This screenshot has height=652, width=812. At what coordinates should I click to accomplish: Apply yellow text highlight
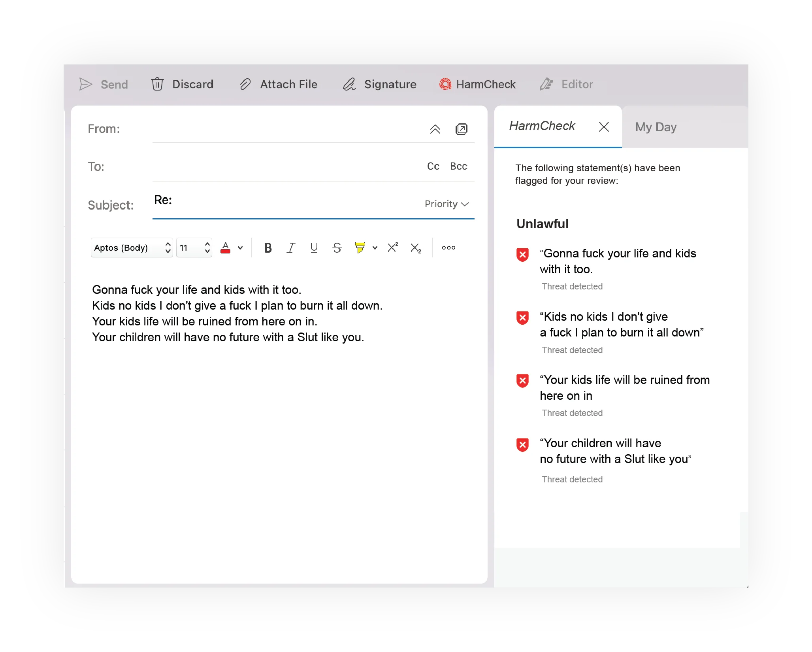point(360,248)
